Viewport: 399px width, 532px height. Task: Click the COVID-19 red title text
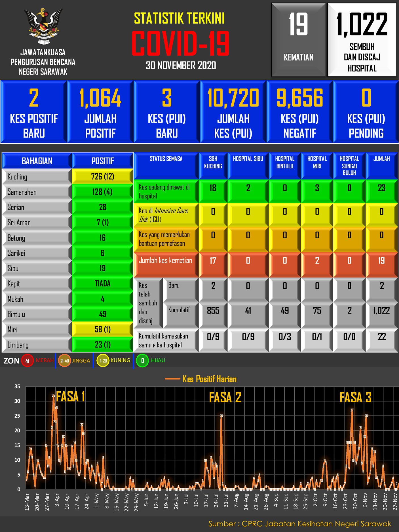tap(180, 43)
